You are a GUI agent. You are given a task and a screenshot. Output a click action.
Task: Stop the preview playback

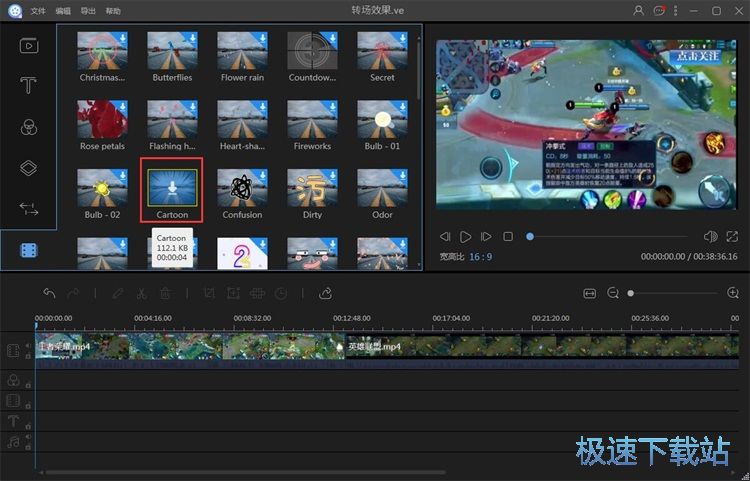pyautogui.click(x=508, y=237)
